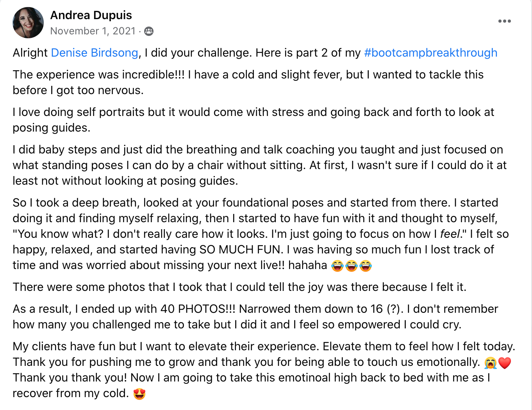Open the post options three-dot menu

pos(504,21)
